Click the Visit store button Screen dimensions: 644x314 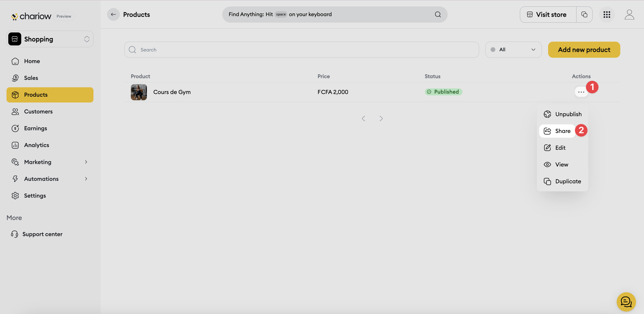click(x=548, y=15)
